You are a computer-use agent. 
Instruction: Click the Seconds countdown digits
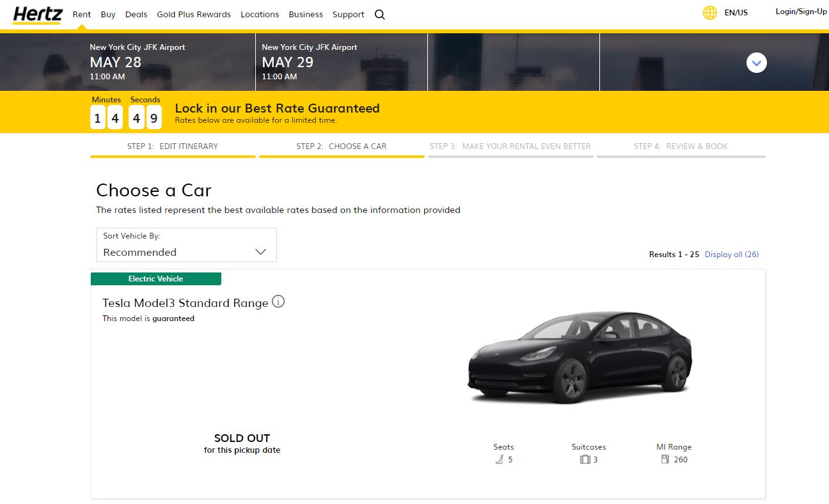coord(145,118)
